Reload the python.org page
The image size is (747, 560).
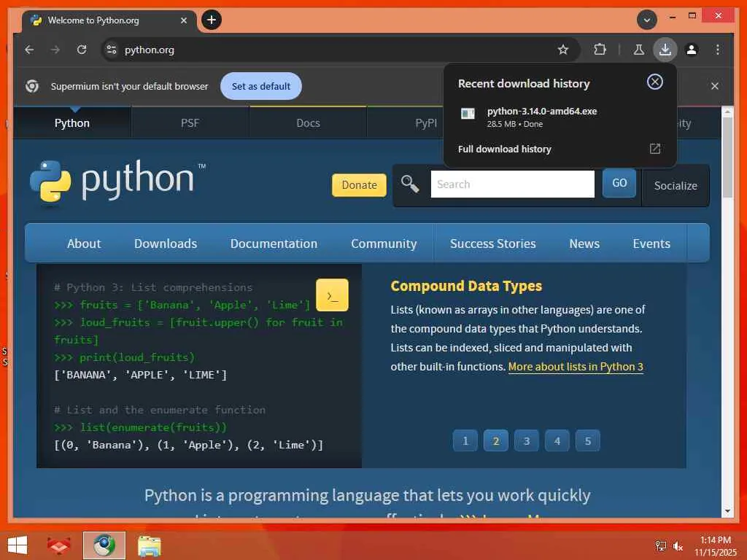click(x=82, y=50)
